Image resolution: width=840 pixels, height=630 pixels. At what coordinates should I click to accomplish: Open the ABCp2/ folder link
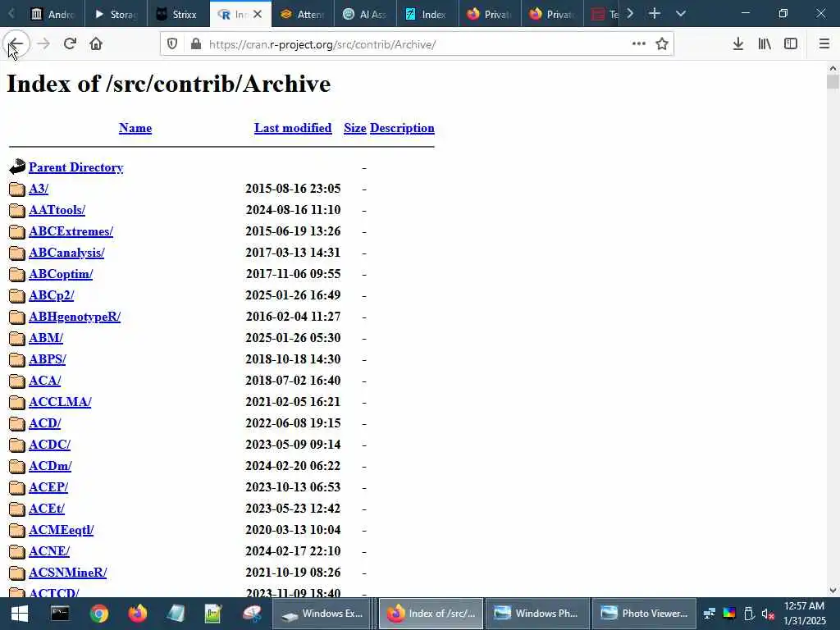point(52,295)
